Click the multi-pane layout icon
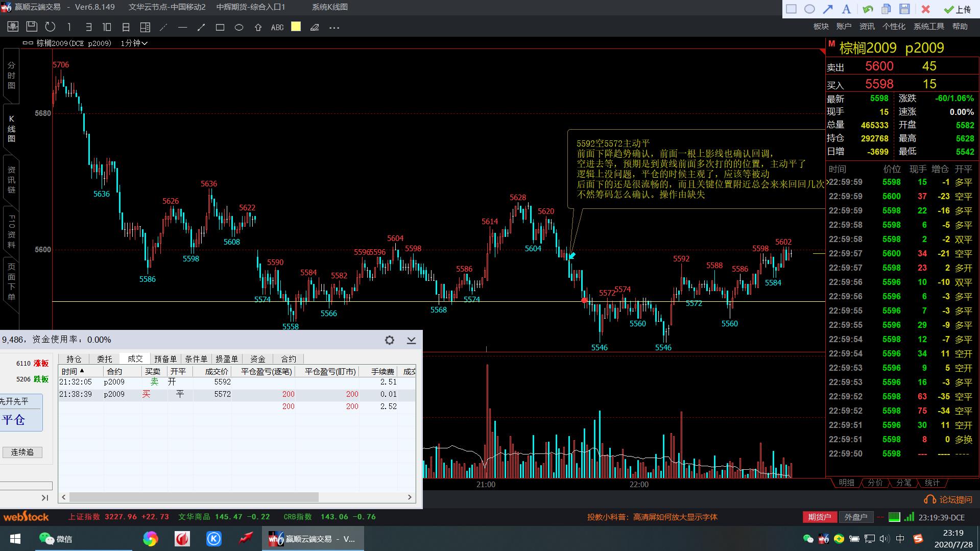 point(145,27)
